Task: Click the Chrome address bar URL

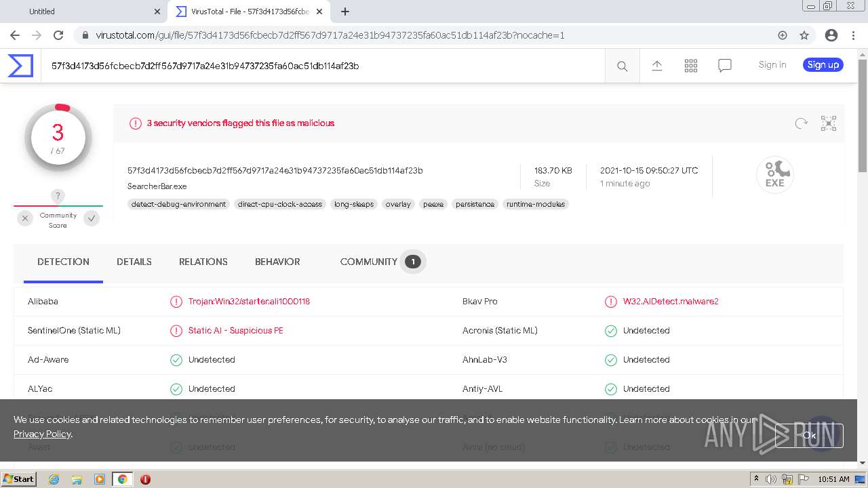Action: (330, 35)
